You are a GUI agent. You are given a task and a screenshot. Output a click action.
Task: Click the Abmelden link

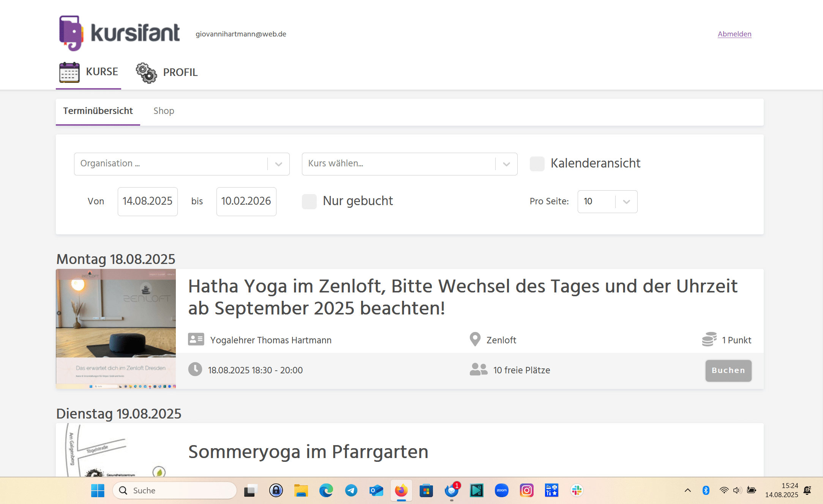734,34
